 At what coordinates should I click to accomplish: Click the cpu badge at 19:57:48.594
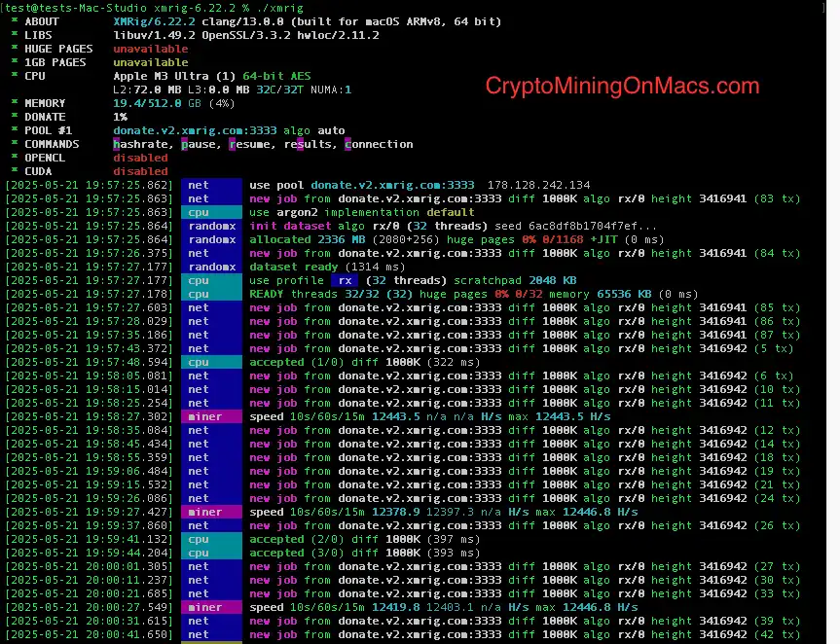coord(211,363)
